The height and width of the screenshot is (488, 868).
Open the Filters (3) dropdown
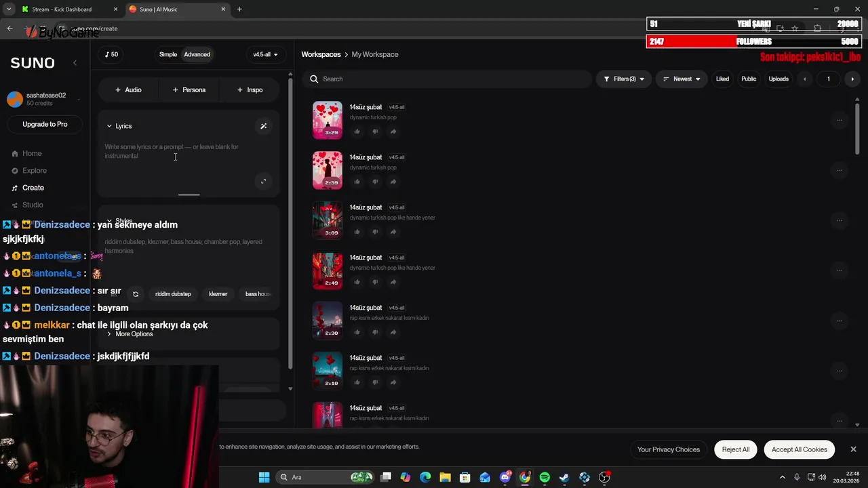[x=624, y=79]
